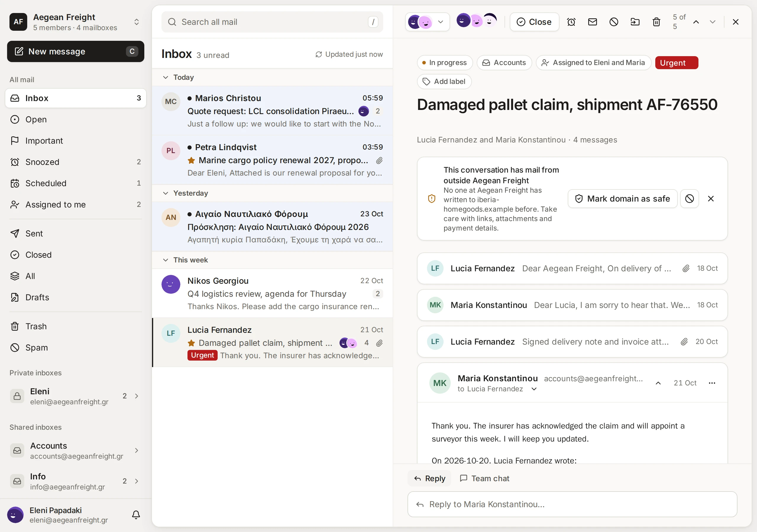The width and height of the screenshot is (757, 532).
Task: Move conversation with folder arrow icon
Action: tap(635, 22)
